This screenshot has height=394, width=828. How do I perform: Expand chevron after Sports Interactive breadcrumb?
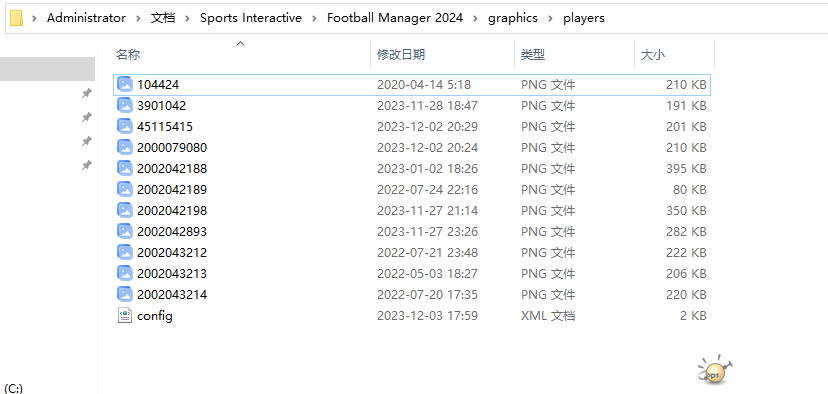click(315, 18)
